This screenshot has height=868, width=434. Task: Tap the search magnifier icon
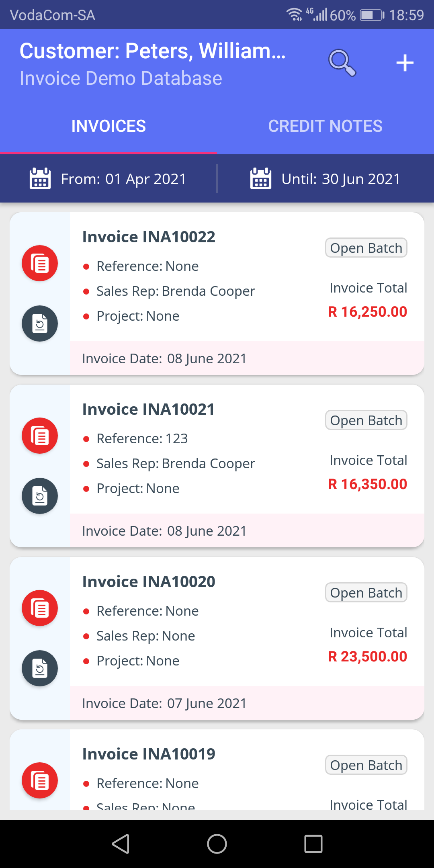pos(342,63)
